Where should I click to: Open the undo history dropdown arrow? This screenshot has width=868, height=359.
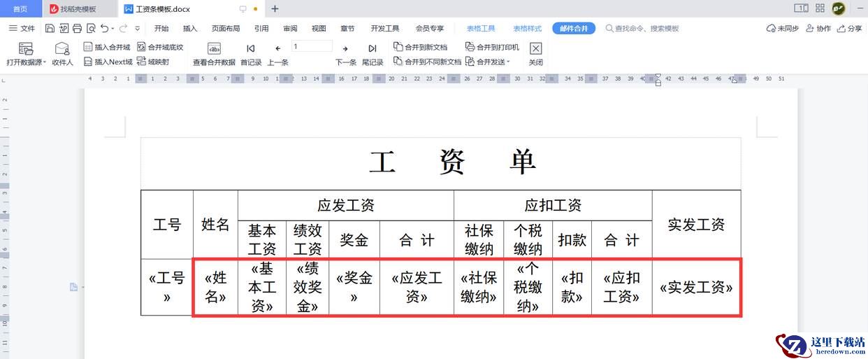pos(113,29)
